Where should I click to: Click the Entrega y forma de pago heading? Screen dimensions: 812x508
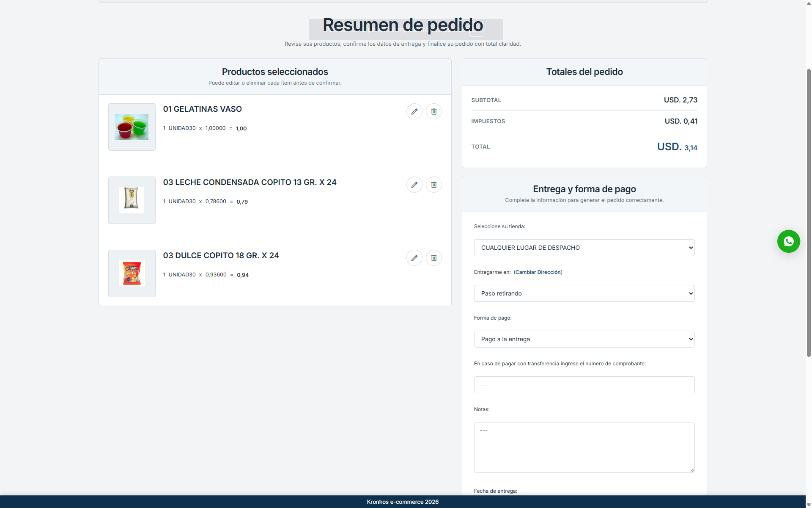584,189
